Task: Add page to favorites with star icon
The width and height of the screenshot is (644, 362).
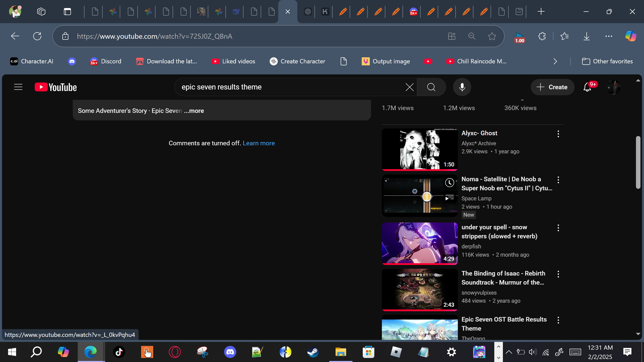Action: (492, 36)
